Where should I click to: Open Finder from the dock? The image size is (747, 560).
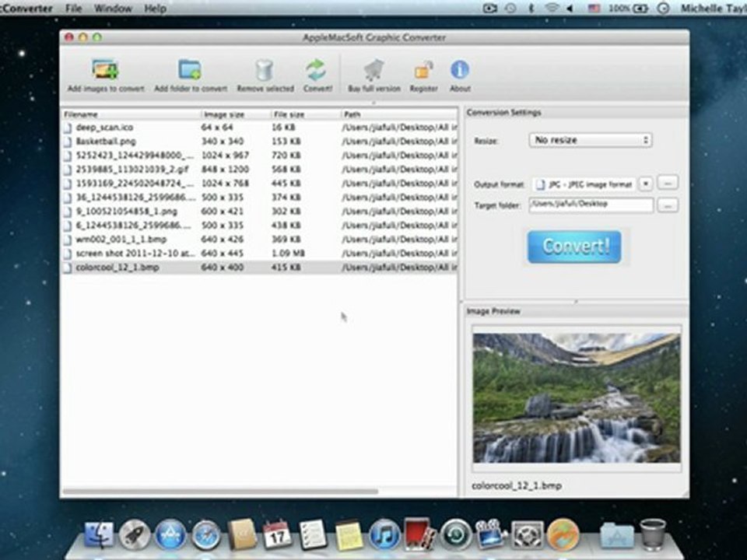[100, 534]
